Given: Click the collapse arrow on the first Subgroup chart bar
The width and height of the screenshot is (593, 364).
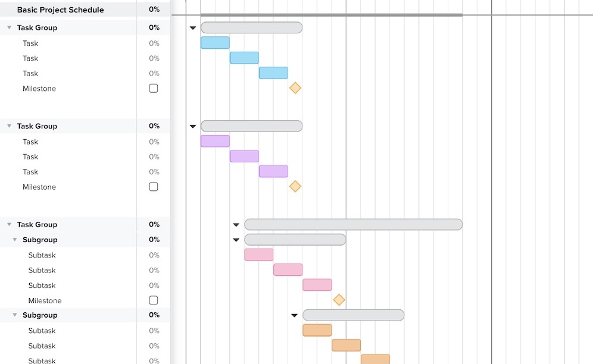Looking at the screenshot, I should point(236,239).
